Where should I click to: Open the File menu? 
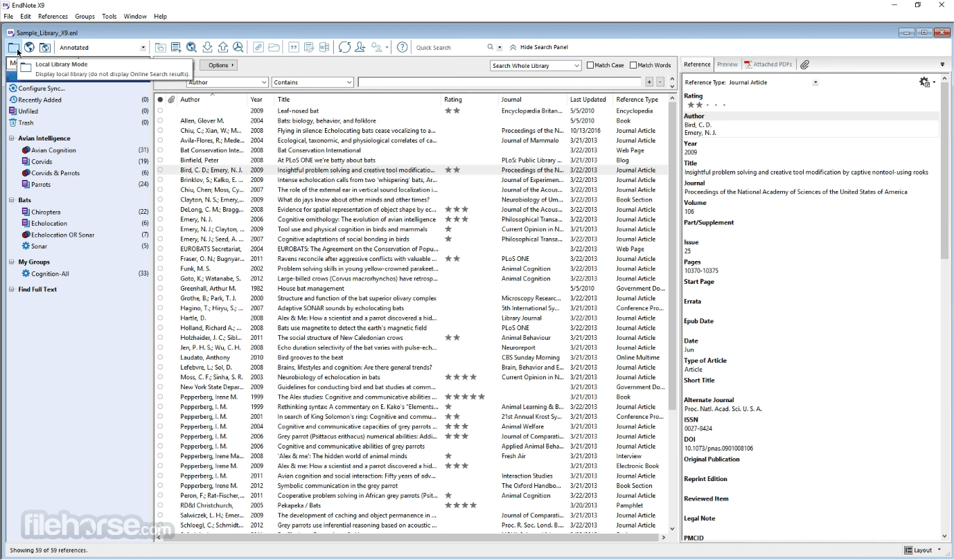[x=8, y=16]
